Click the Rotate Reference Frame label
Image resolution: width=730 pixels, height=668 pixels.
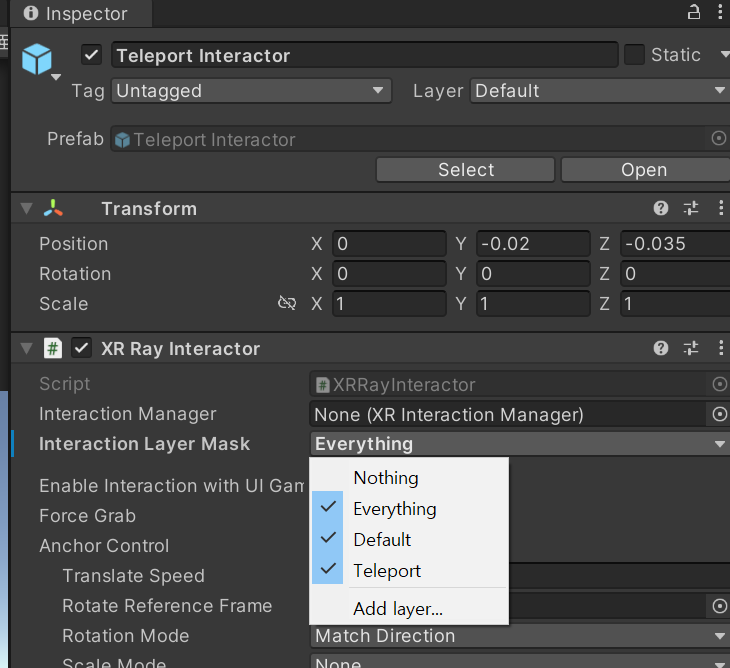click(x=167, y=606)
